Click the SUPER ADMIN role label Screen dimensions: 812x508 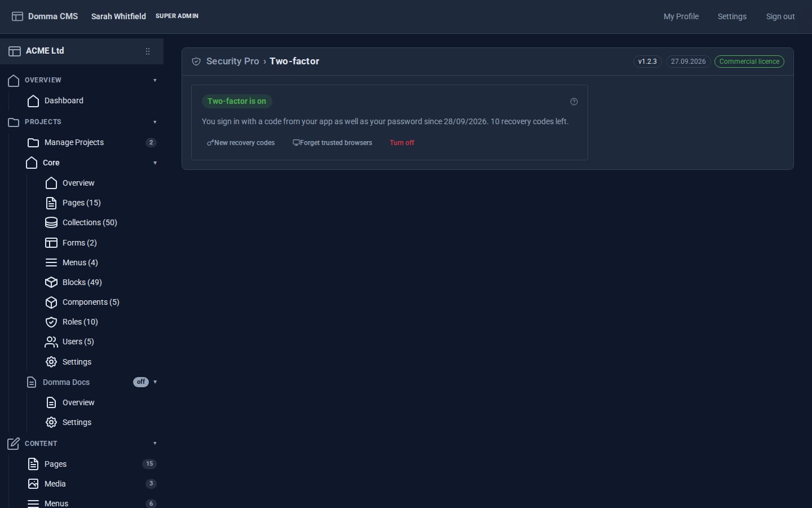click(177, 16)
